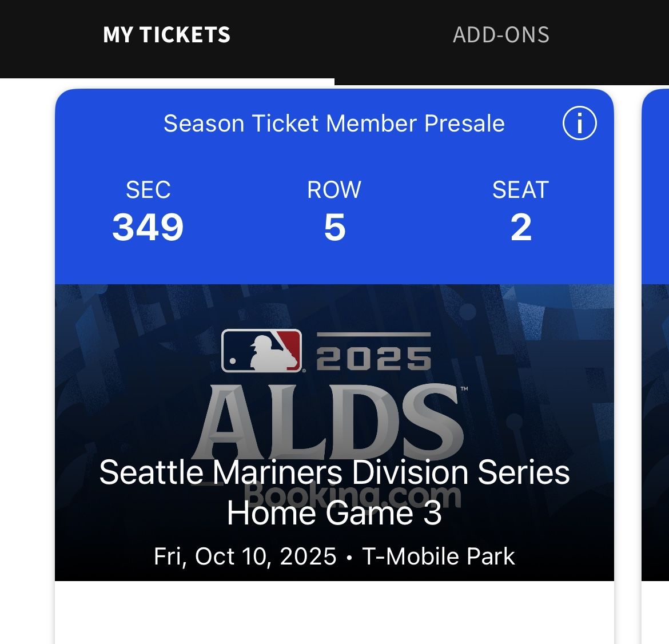The height and width of the screenshot is (644, 669).
Task: Click the SEC label
Action: [148, 190]
